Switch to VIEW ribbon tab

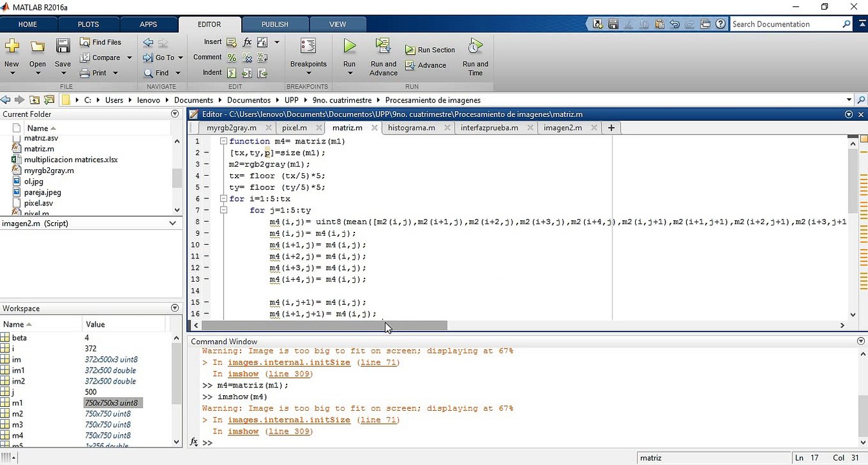[338, 25]
